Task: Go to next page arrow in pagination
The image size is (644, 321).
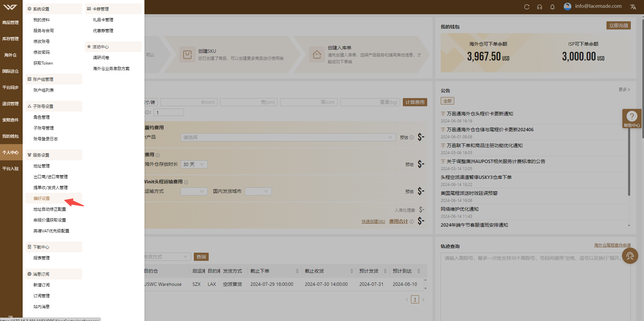Action: tap(423, 300)
